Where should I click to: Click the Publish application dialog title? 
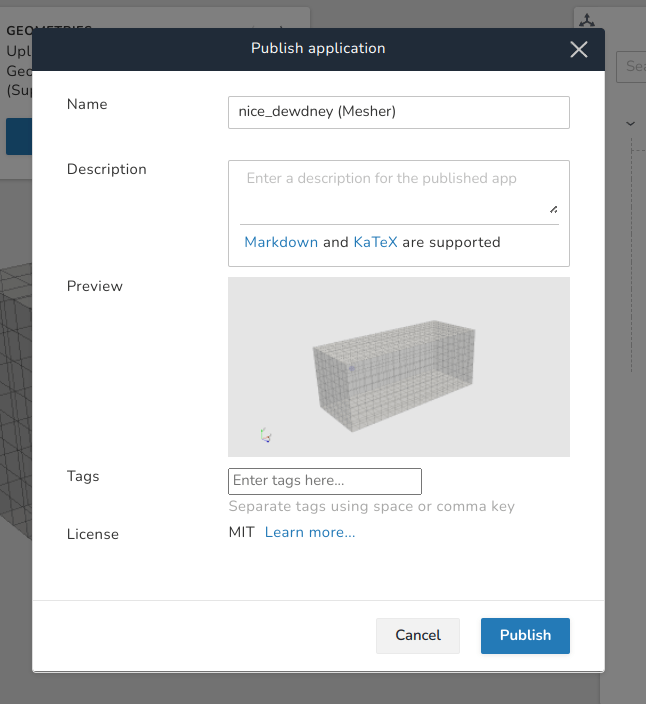(x=318, y=48)
